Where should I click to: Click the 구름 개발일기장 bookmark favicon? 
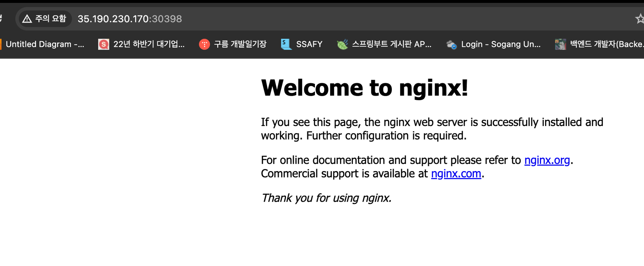(204, 44)
